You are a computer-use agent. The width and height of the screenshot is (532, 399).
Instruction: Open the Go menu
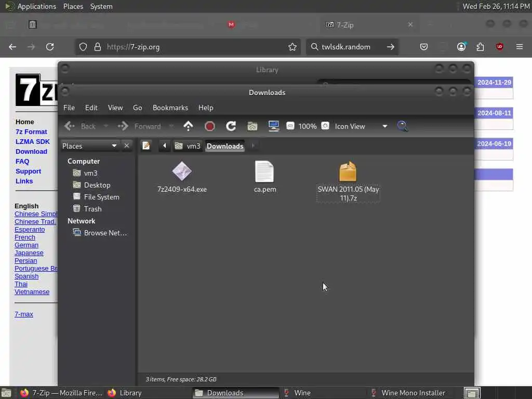[x=137, y=108]
